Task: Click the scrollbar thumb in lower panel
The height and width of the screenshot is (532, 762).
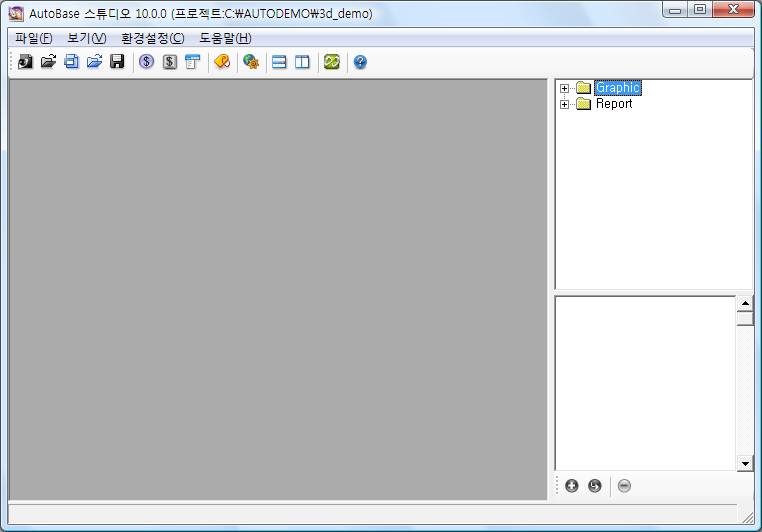Action: 745,319
